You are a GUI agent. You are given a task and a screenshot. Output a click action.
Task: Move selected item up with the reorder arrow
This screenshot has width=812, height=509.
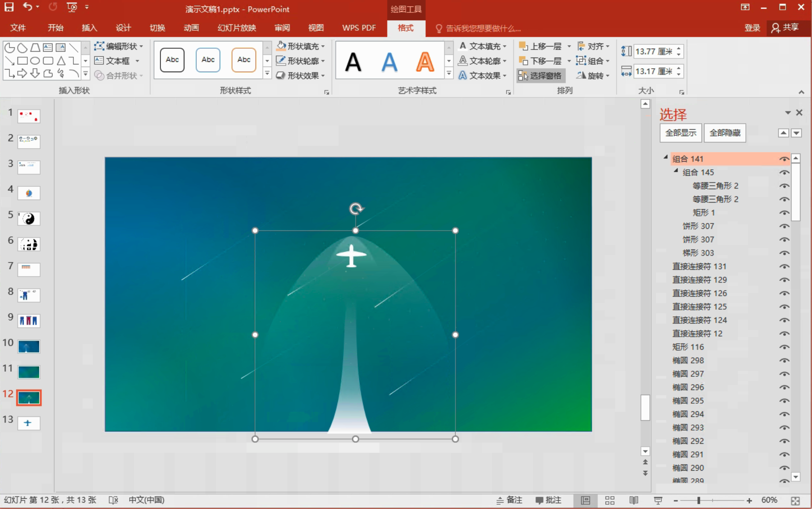click(783, 133)
